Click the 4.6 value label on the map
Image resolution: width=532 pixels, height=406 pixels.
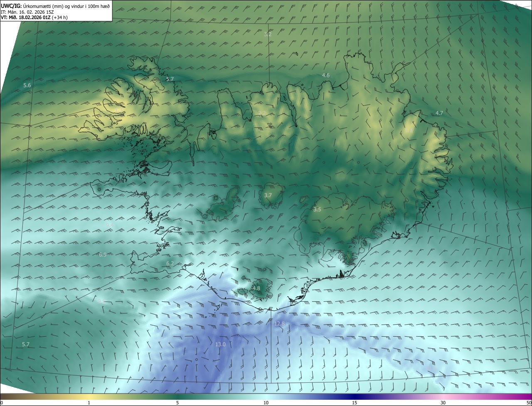326,75
